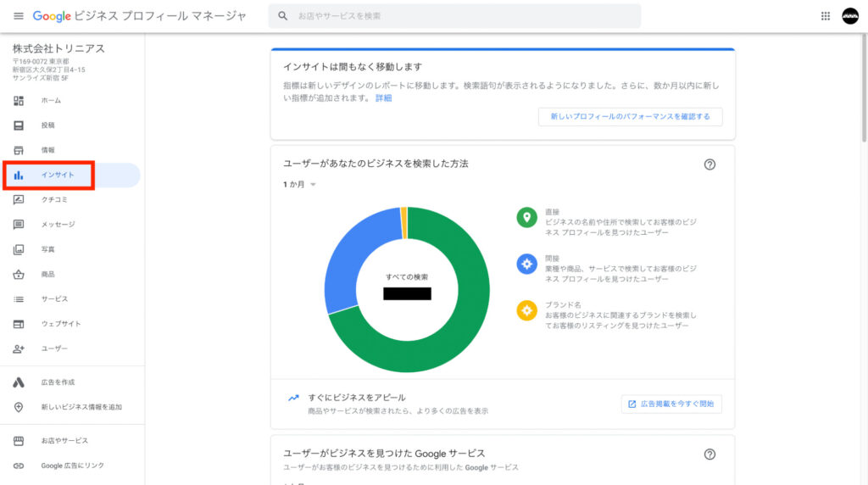Open help for Google サービス card
This screenshot has height=485, width=868.
point(709,454)
